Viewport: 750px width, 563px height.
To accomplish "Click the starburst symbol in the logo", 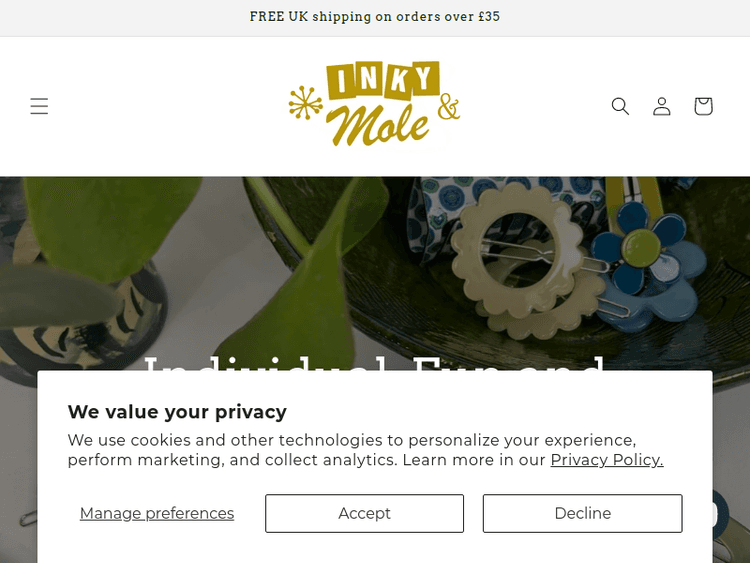I will pyautogui.click(x=304, y=102).
